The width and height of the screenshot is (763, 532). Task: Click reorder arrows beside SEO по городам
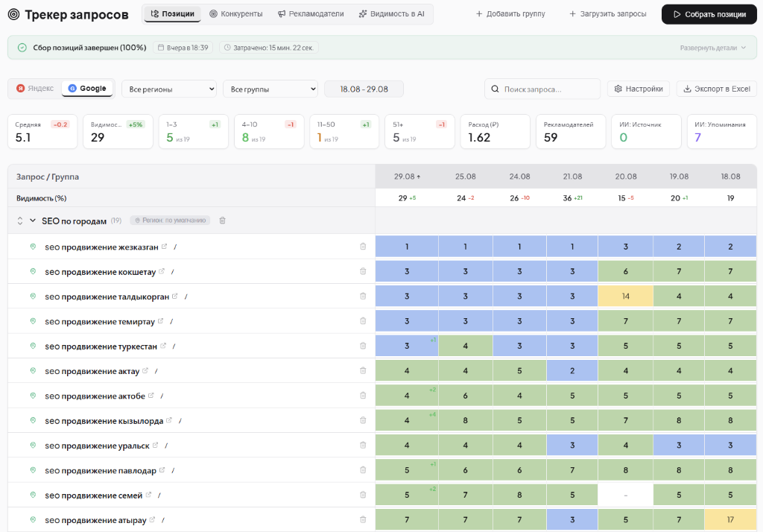[x=20, y=221]
